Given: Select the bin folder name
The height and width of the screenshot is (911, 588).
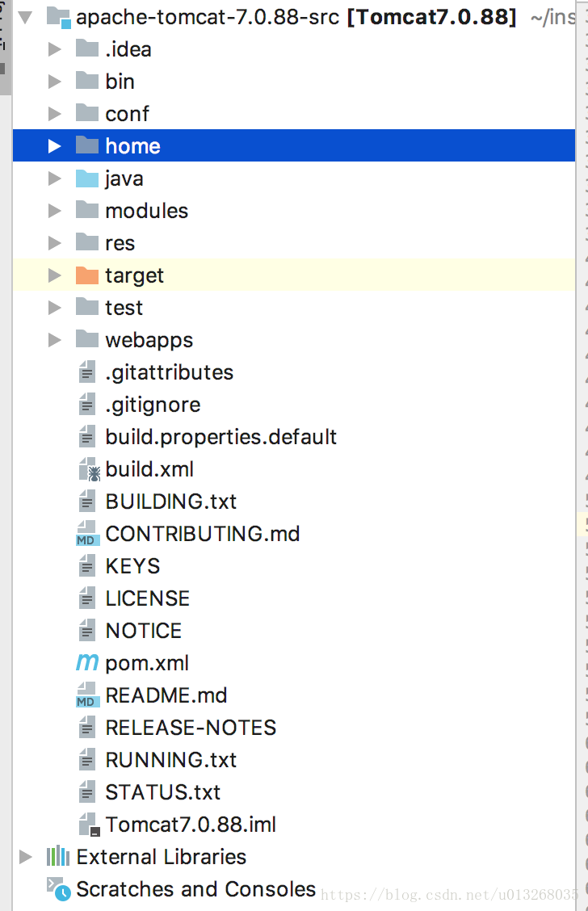Looking at the screenshot, I should coord(120,82).
